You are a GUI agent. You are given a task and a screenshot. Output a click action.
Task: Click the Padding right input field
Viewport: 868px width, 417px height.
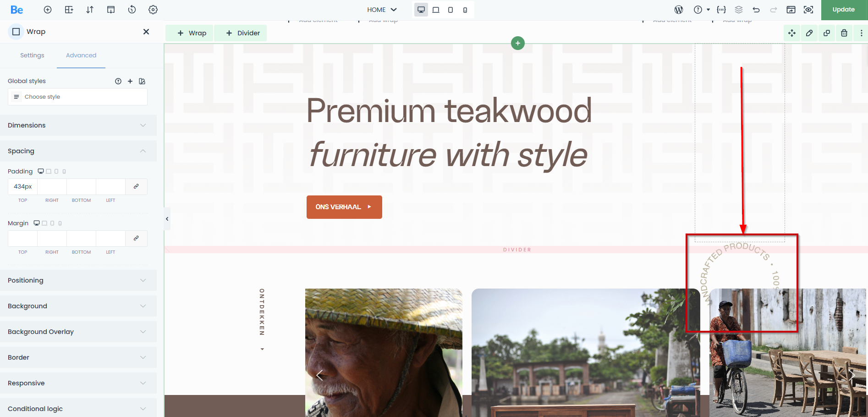coord(52,187)
